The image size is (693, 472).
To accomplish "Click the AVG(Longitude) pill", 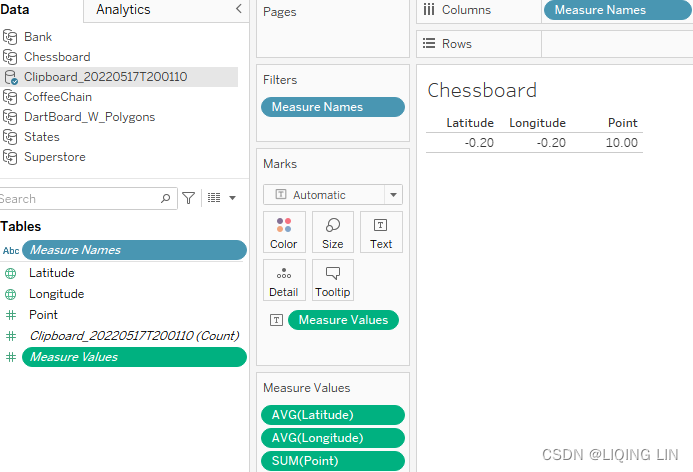I will pyautogui.click(x=333, y=438).
